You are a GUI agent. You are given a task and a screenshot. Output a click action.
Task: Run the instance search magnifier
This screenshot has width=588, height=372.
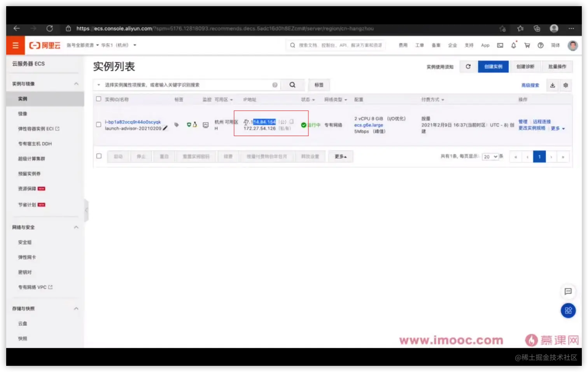tap(292, 85)
